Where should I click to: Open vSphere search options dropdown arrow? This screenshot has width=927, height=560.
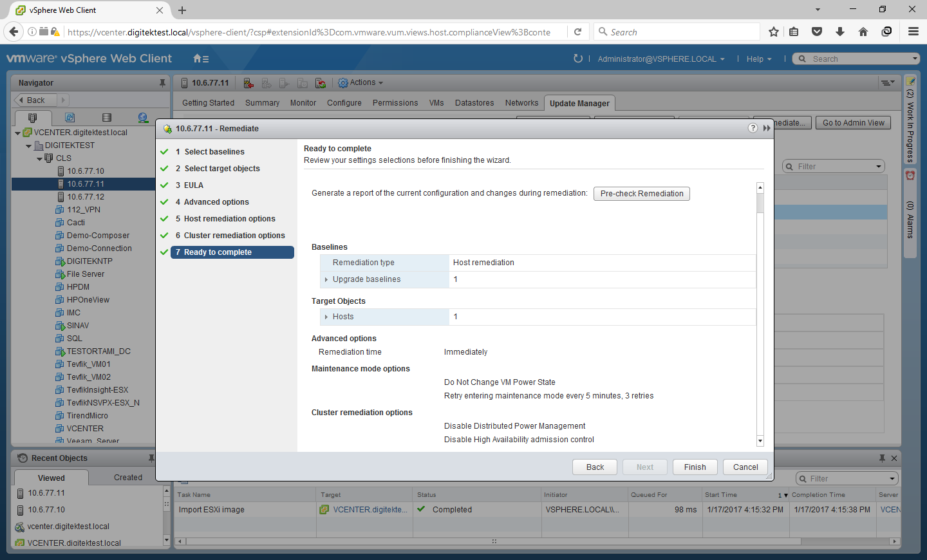click(x=915, y=59)
